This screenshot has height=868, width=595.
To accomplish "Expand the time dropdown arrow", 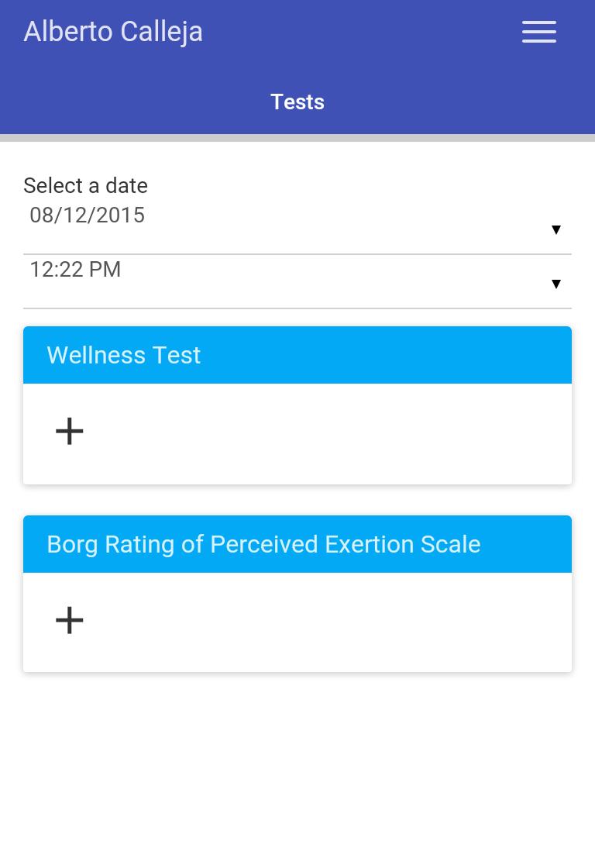I will [555, 284].
